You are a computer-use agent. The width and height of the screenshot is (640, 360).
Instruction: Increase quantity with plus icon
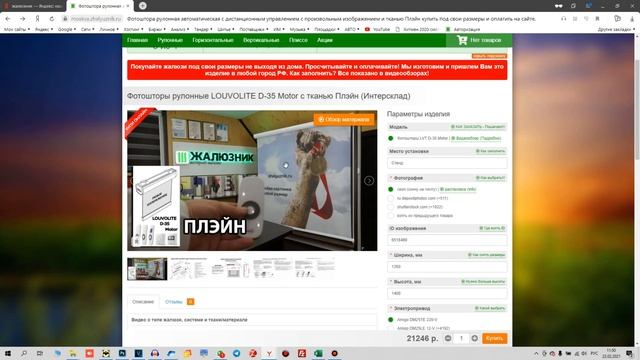pos(474,338)
